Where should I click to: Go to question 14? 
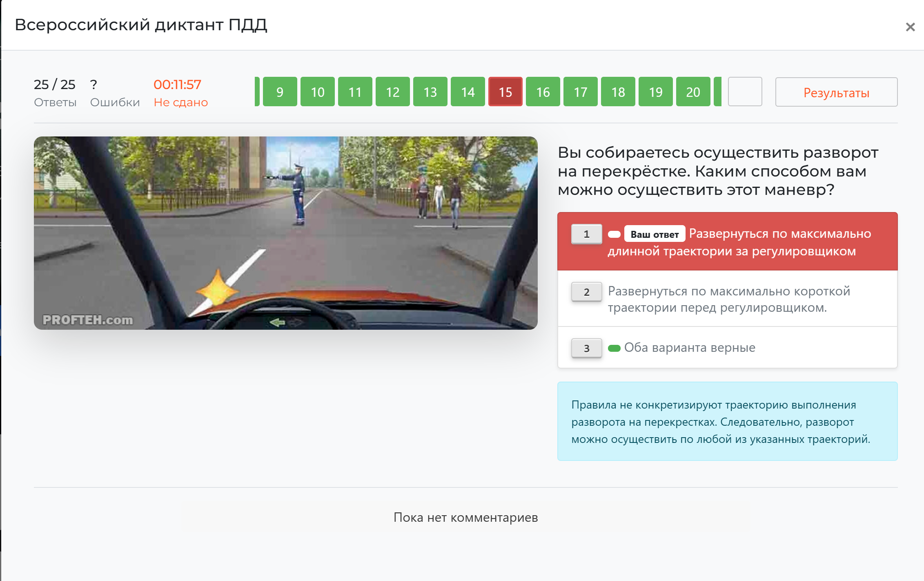tap(468, 92)
